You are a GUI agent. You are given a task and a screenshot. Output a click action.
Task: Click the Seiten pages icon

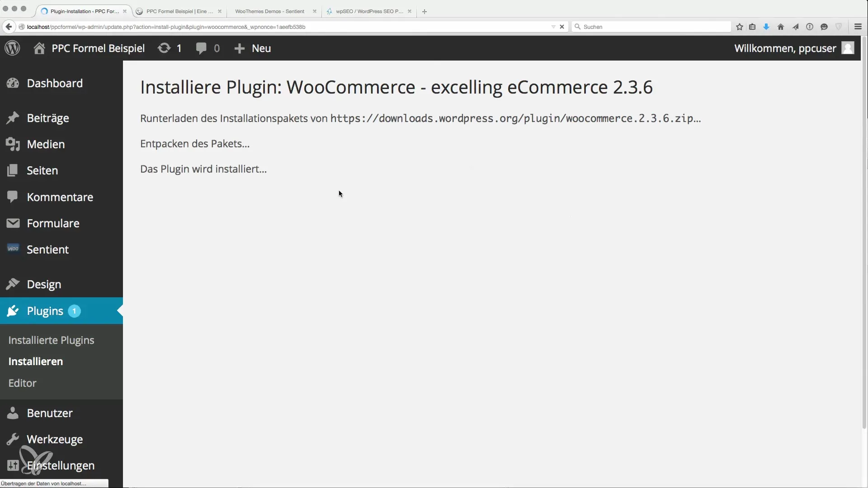(x=13, y=170)
